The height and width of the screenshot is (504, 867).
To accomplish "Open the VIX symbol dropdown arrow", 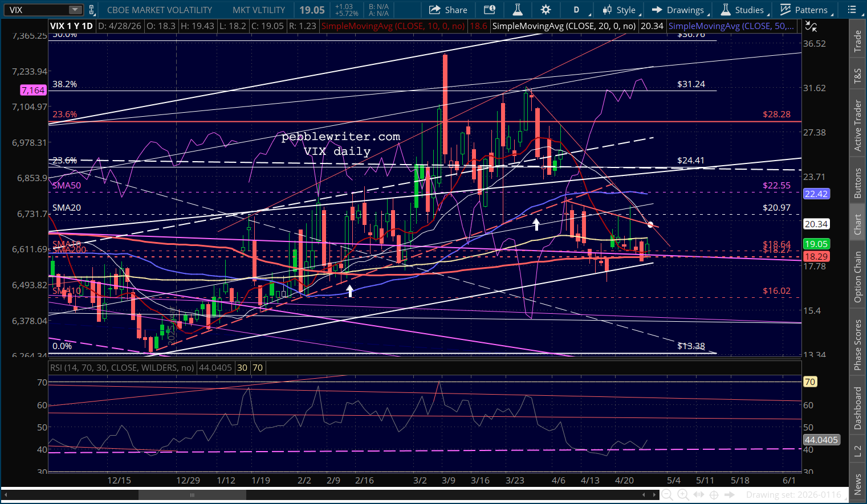I will click(75, 10).
